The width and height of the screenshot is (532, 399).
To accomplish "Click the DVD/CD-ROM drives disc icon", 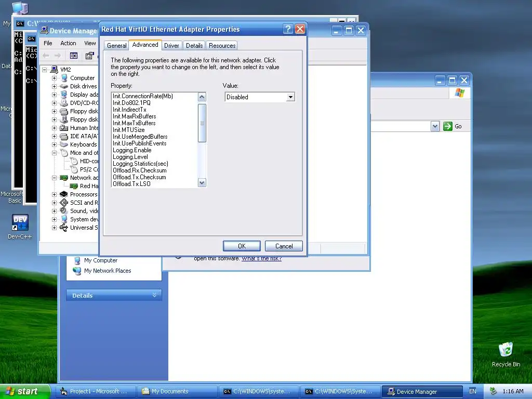I will [x=64, y=103].
